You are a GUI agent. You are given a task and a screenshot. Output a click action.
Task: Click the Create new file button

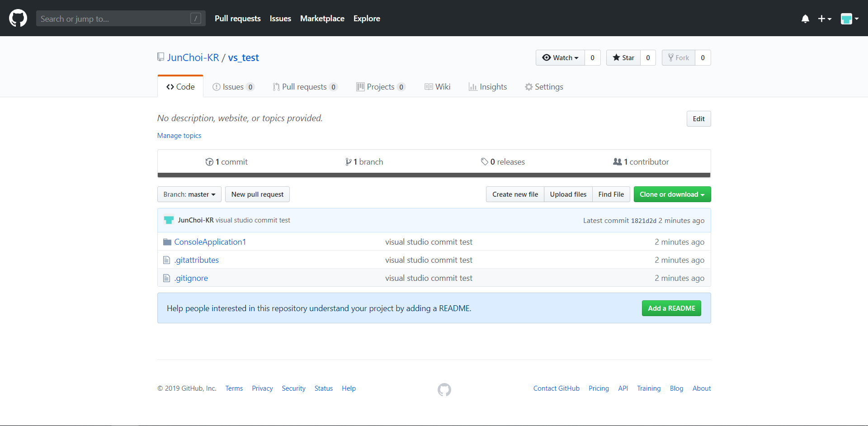[x=515, y=194]
